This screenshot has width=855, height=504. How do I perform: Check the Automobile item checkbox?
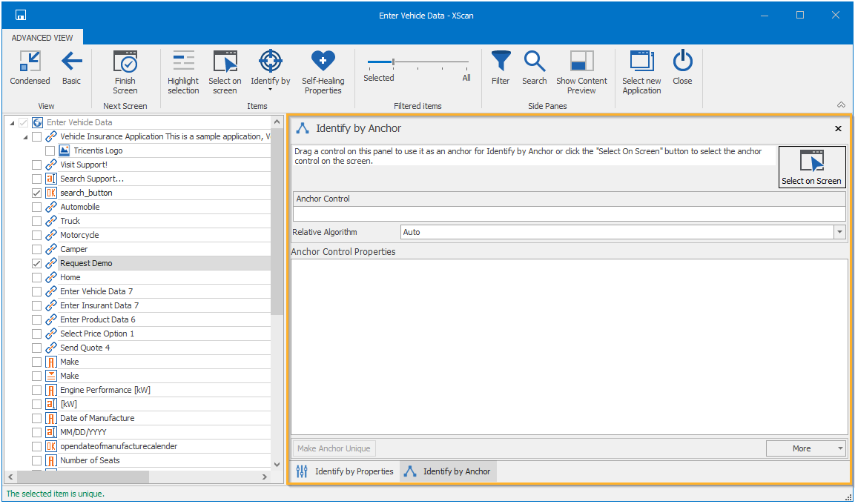(37, 207)
